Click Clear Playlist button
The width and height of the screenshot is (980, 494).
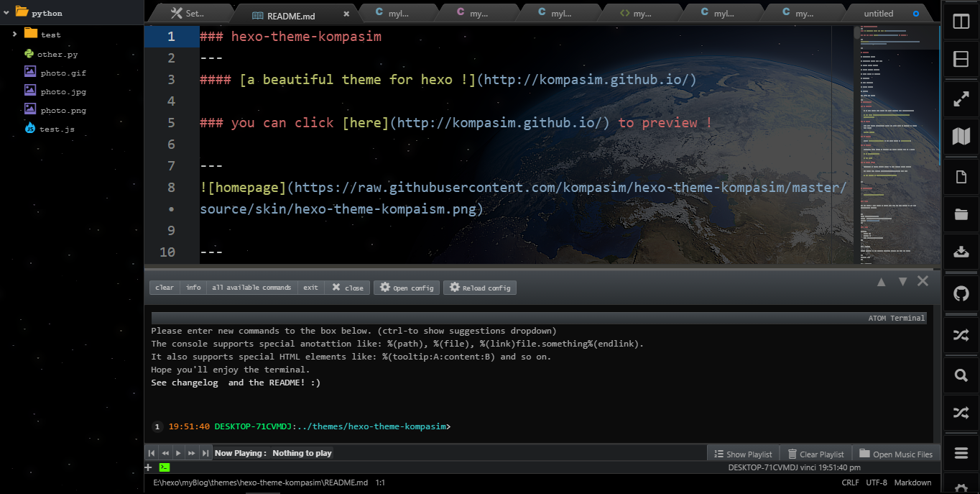[815, 454]
